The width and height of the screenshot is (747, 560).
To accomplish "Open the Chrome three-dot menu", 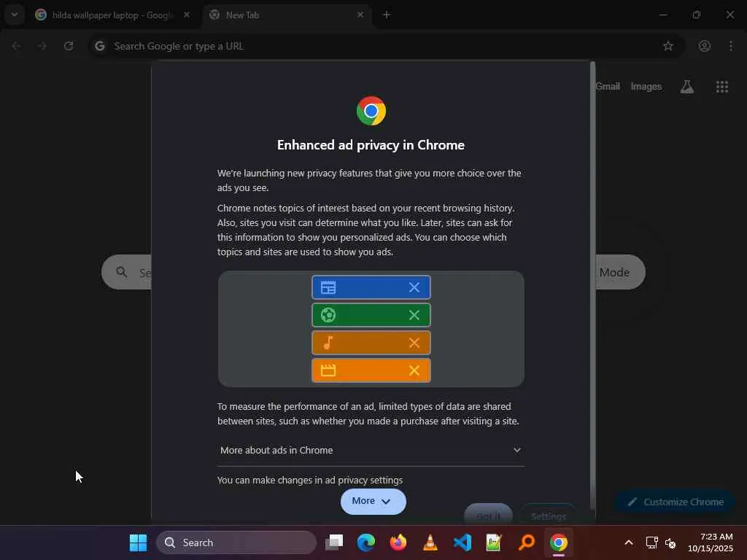I will [x=731, y=46].
